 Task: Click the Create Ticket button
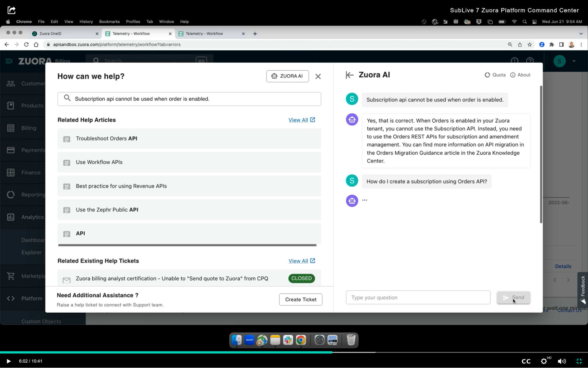coord(300,299)
